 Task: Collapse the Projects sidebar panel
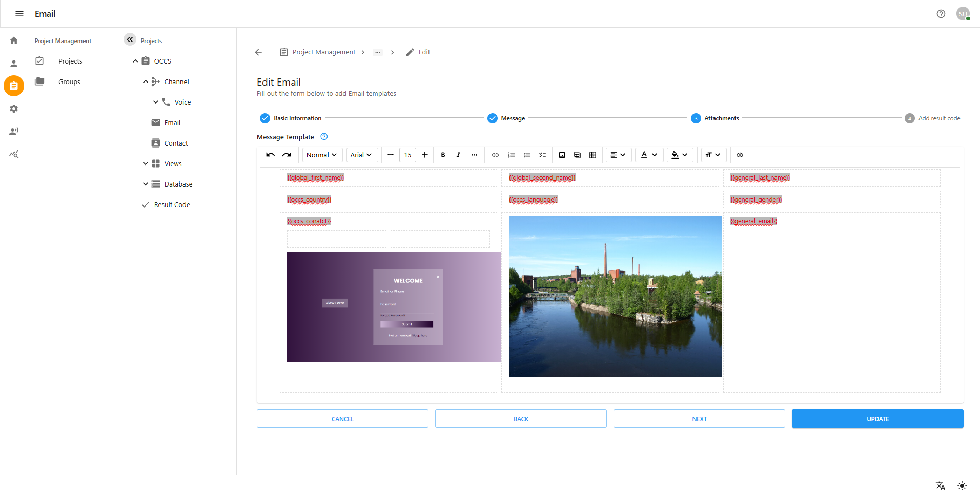pos(130,39)
